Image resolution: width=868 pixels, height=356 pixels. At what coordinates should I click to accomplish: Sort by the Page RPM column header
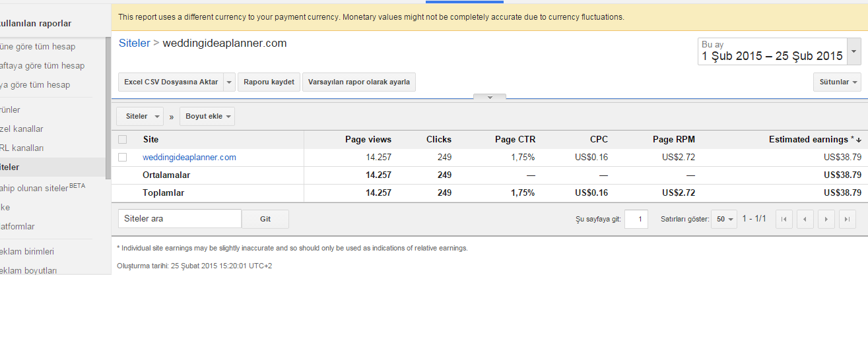(674, 139)
